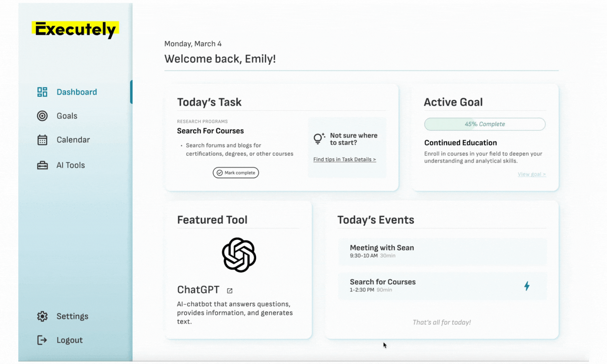The height and width of the screenshot is (364, 607).
Task: Click the AI Tools toolbox icon
Action: coord(42,165)
